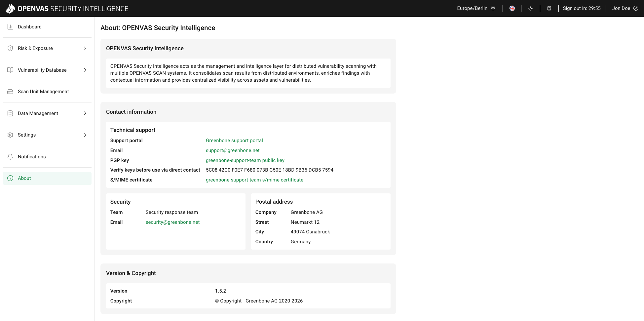The width and height of the screenshot is (644, 321).
Task: Click the "Security response team" value
Action: (172, 212)
